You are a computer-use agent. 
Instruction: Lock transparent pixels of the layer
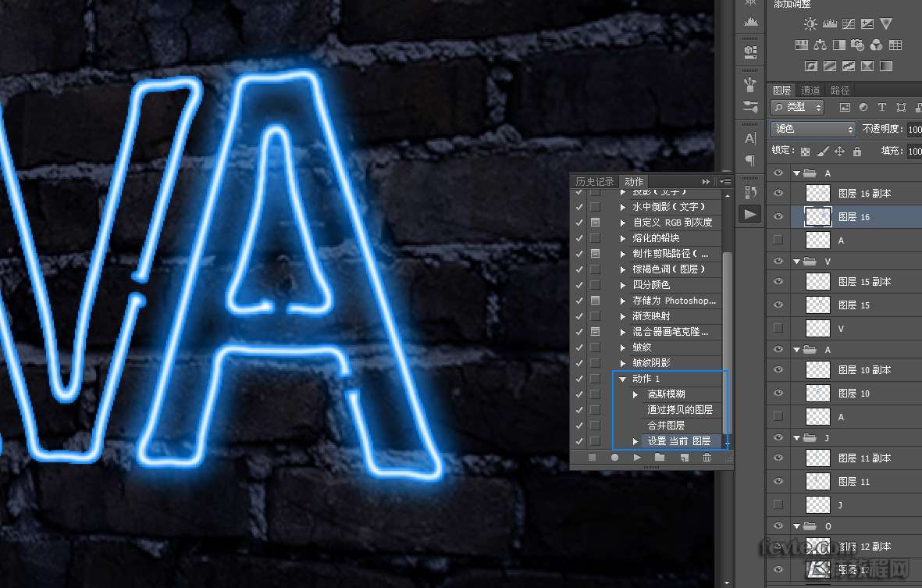pyautogui.click(x=806, y=151)
